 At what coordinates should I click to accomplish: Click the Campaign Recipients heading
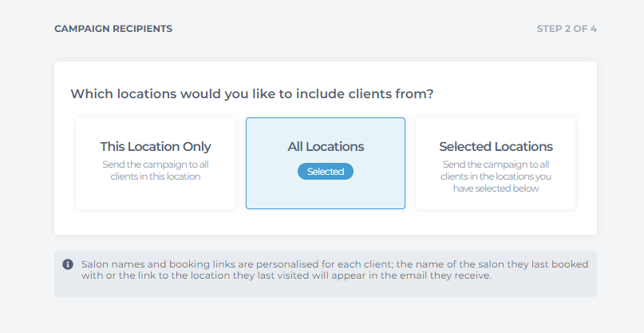(x=113, y=29)
